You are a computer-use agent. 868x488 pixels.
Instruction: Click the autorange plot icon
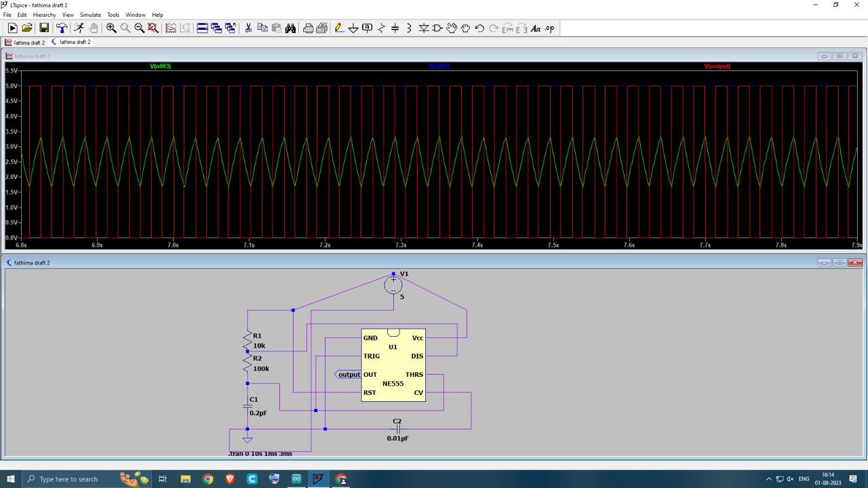[171, 28]
